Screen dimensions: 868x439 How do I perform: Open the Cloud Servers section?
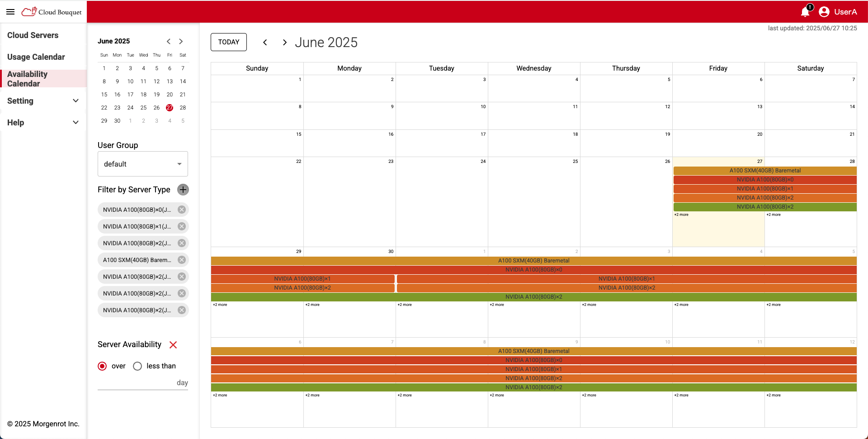click(33, 35)
